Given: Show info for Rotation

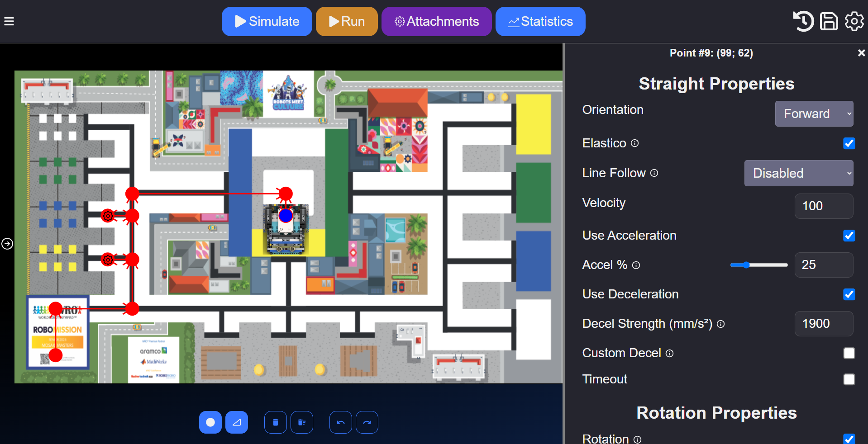Looking at the screenshot, I should pos(637,439).
